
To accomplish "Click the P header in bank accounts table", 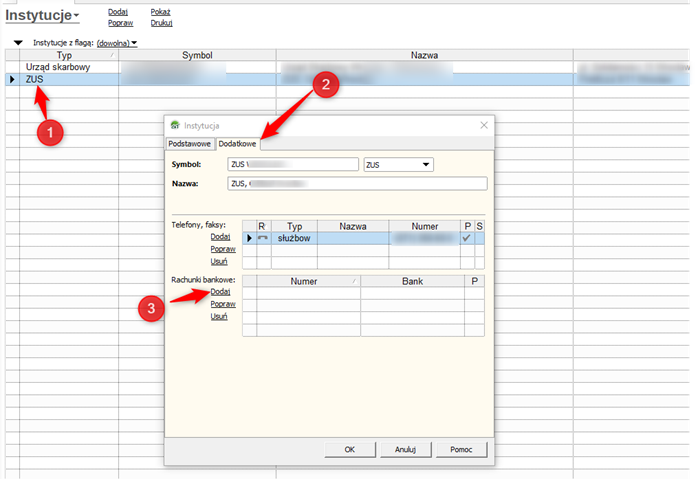I will [474, 281].
